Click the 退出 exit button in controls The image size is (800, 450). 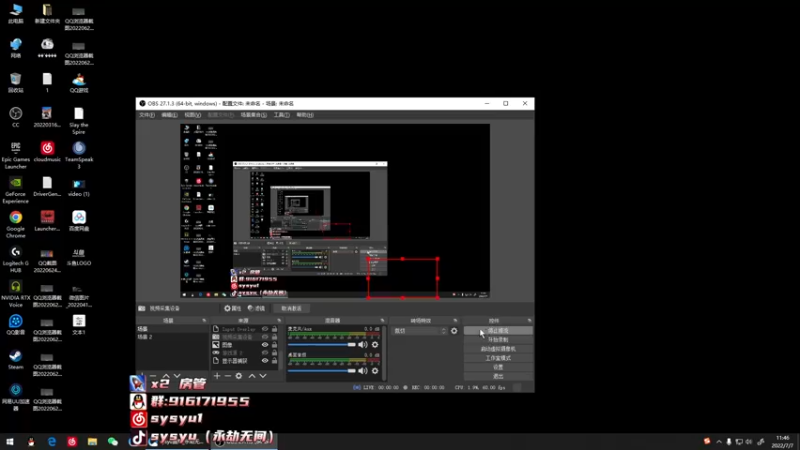click(498, 377)
